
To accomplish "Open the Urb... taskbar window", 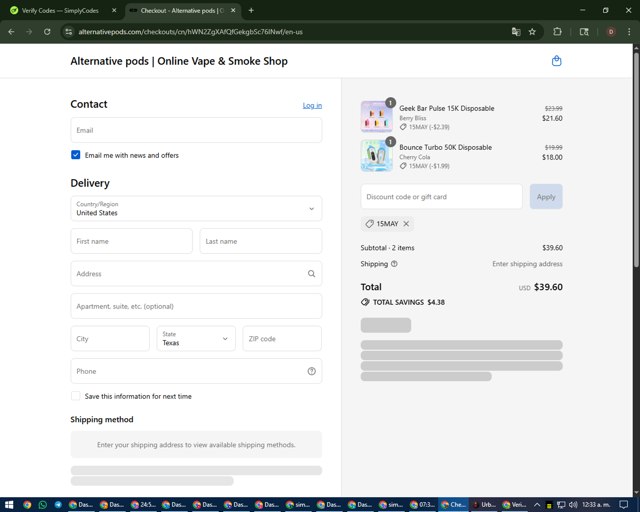I will tap(484, 505).
